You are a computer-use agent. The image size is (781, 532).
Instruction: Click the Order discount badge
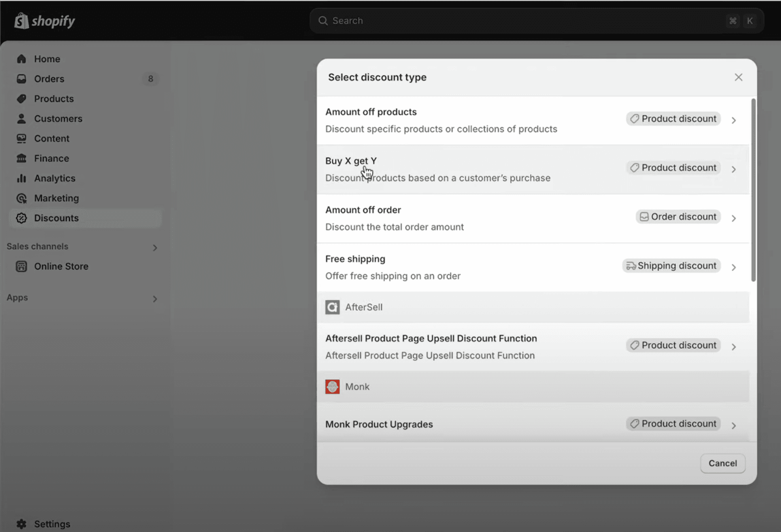pos(678,217)
